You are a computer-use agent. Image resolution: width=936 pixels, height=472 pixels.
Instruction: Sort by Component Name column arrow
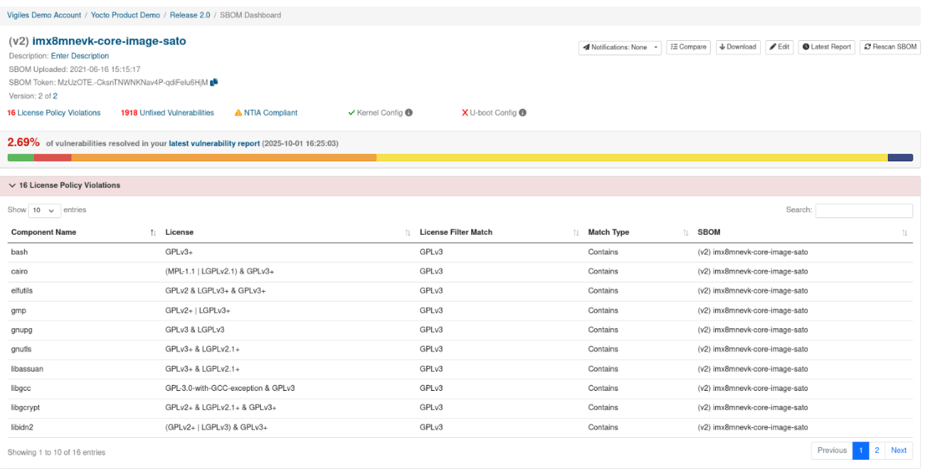(x=153, y=233)
